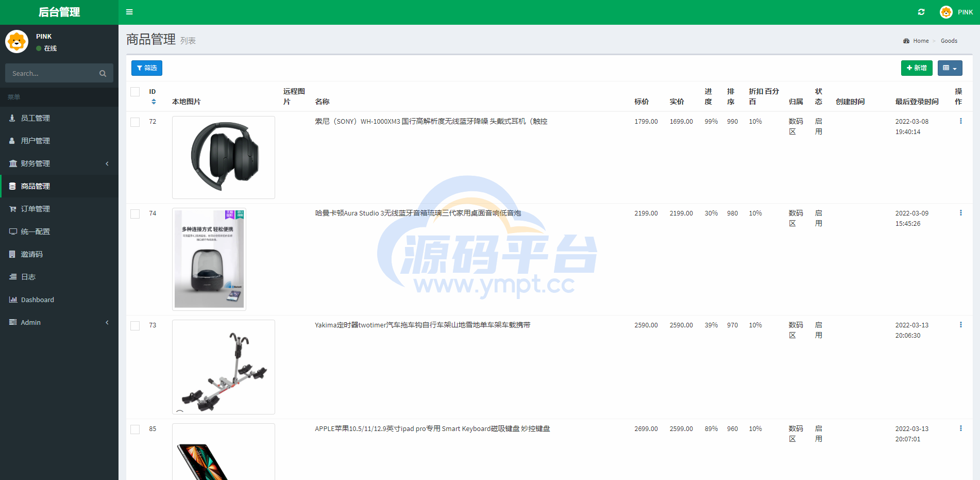Click the 创建时间 column header
980x480 pixels.
(850, 102)
